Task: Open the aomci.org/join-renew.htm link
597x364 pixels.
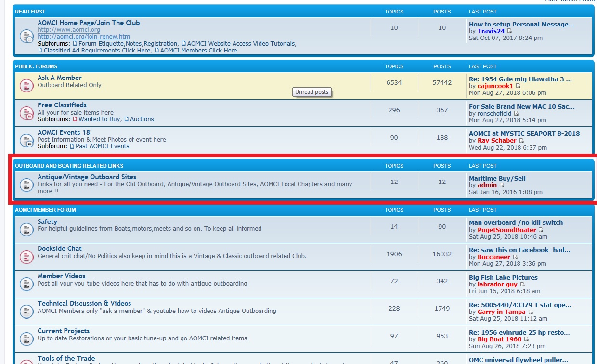Action: pyautogui.click(x=84, y=37)
